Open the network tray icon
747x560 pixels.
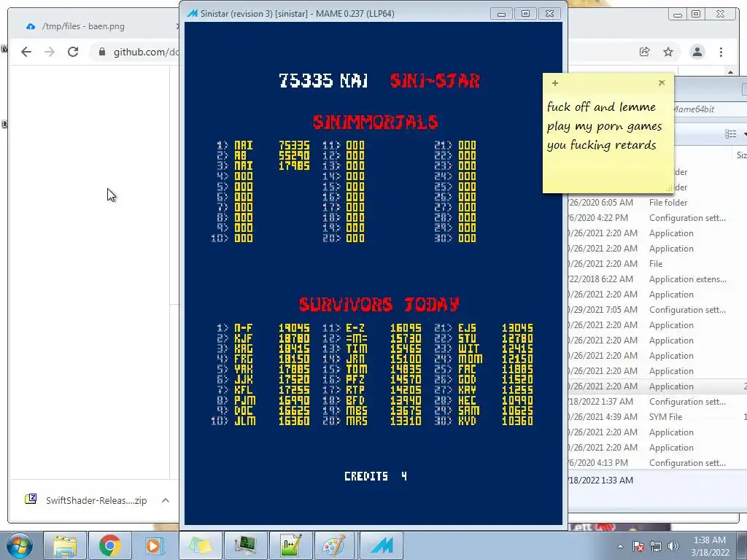[656, 546]
